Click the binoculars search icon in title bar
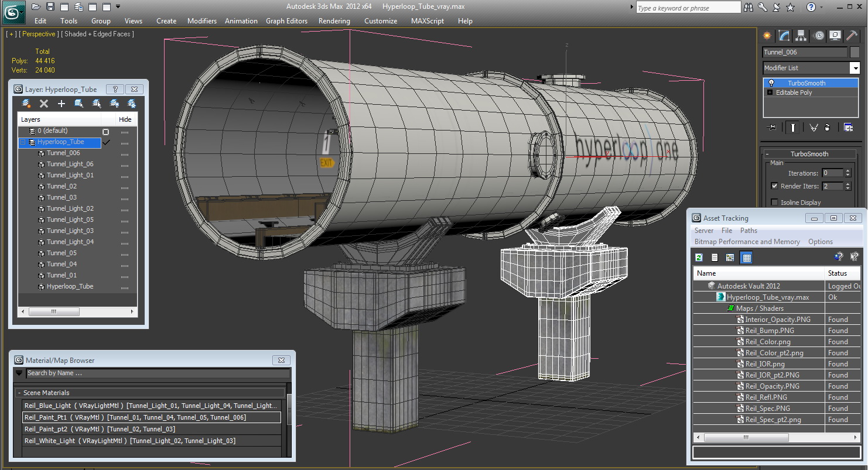868x470 pixels. point(749,7)
